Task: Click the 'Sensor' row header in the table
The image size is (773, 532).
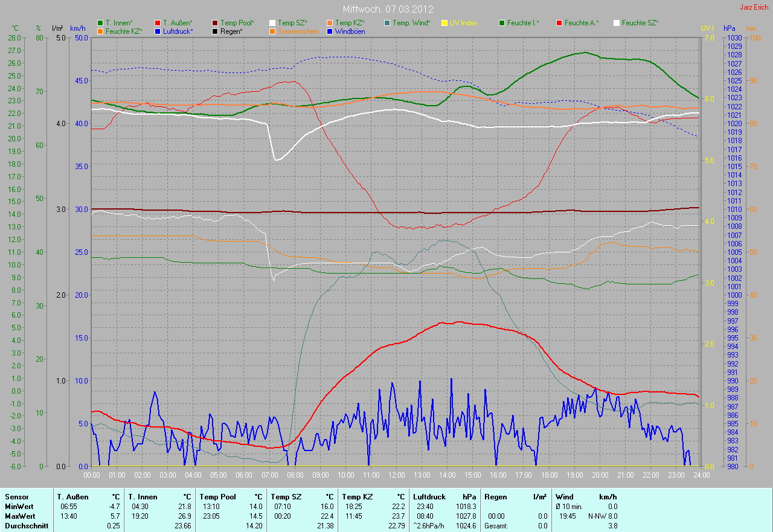Action: 16,497
